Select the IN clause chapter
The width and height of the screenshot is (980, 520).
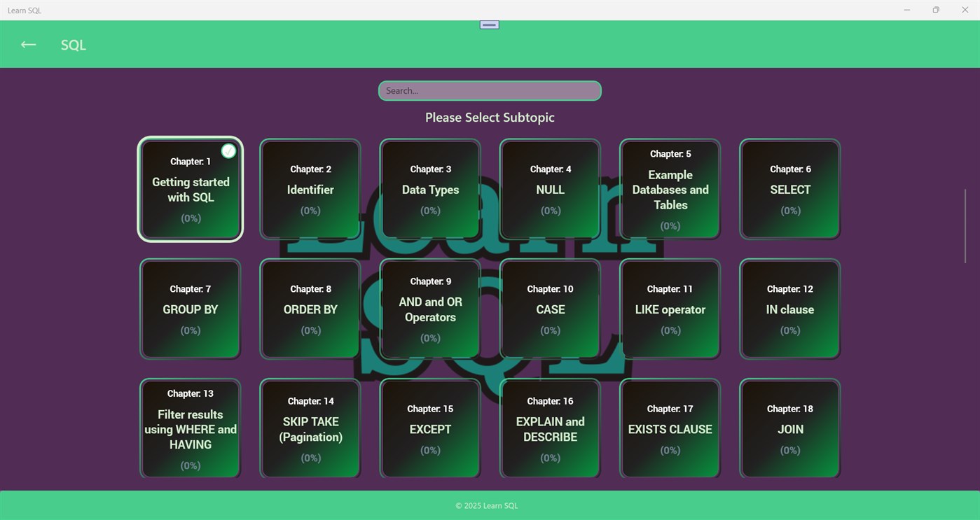[789, 309]
